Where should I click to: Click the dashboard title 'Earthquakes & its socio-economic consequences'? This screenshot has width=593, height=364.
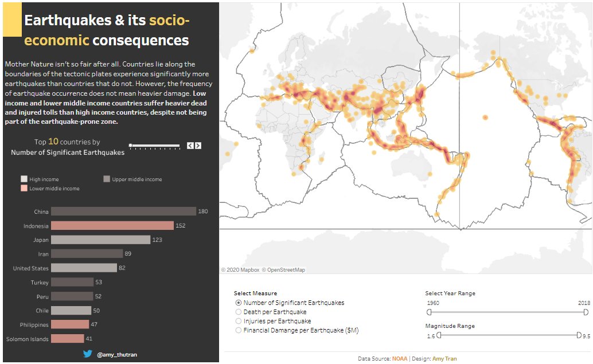click(x=107, y=30)
